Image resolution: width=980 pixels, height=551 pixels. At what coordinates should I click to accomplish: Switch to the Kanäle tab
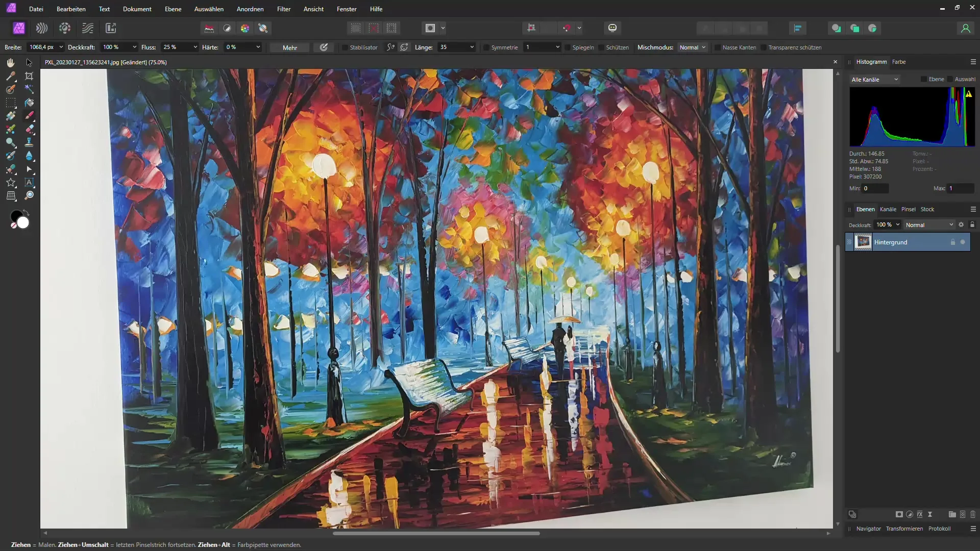(888, 209)
